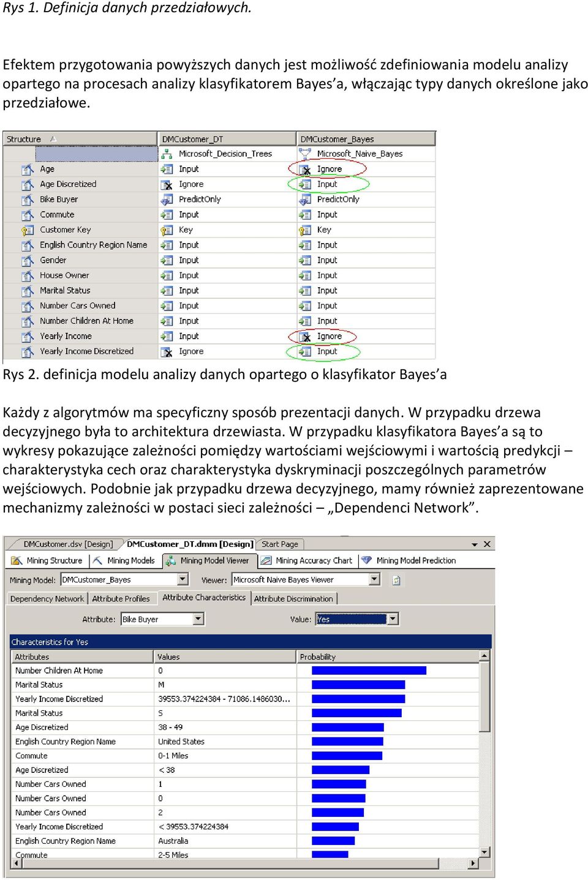Click the vertical scrollbar up arrow

point(484,656)
